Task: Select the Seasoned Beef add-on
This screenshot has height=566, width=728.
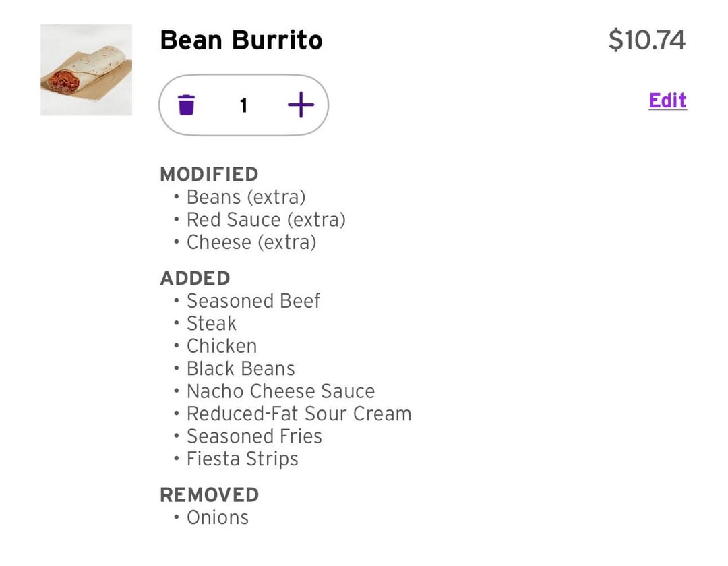Action: [x=253, y=301]
